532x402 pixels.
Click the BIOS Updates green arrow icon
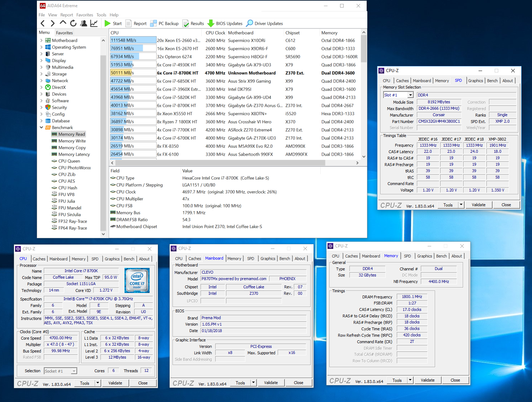(211, 23)
